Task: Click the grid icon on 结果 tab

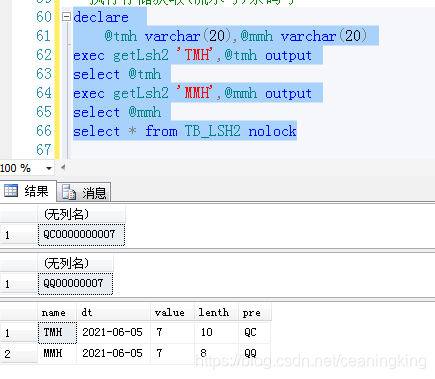Action: [x=11, y=191]
